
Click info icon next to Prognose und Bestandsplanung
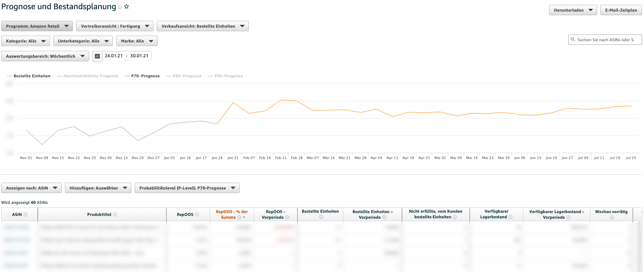pos(120,7)
